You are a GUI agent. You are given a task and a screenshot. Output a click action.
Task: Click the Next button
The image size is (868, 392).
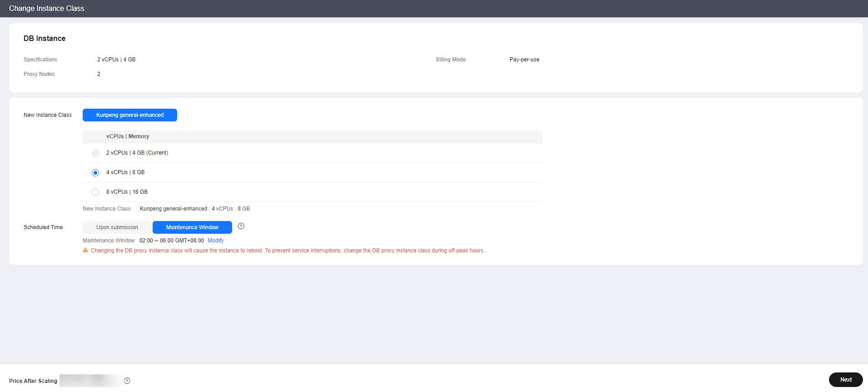[x=846, y=380]
